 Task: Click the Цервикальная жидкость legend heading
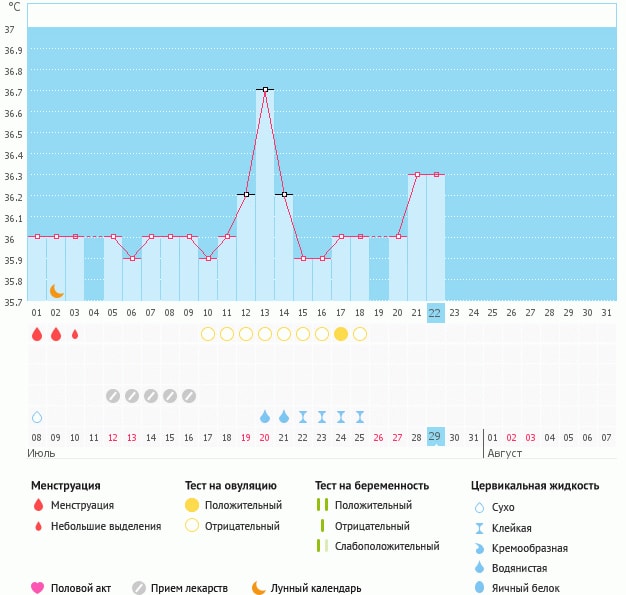click(x=535, y=485)
